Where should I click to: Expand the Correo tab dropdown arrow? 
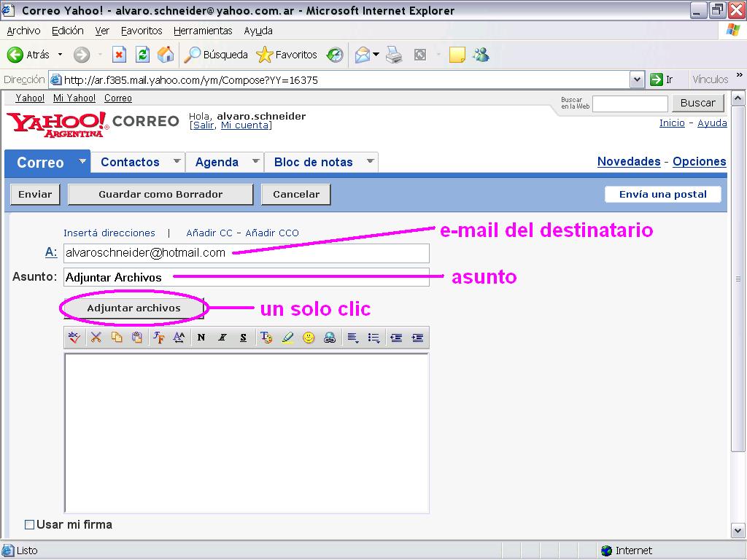(82, 161)
